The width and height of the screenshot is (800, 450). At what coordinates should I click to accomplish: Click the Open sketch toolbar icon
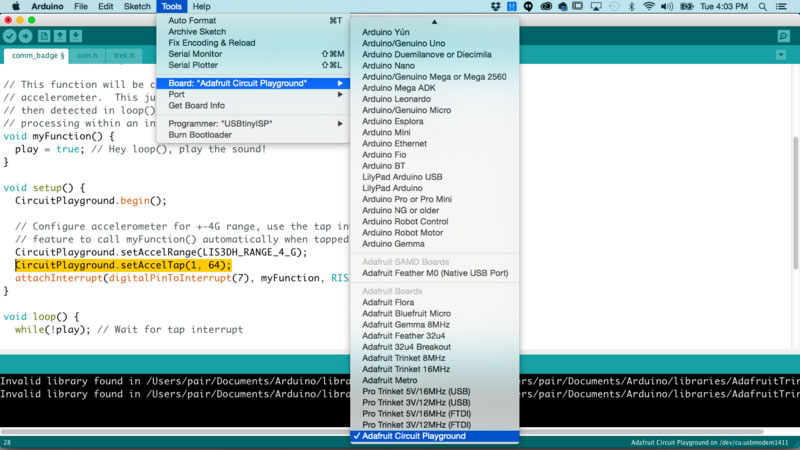pyautogui.click(x=62, y=36)
